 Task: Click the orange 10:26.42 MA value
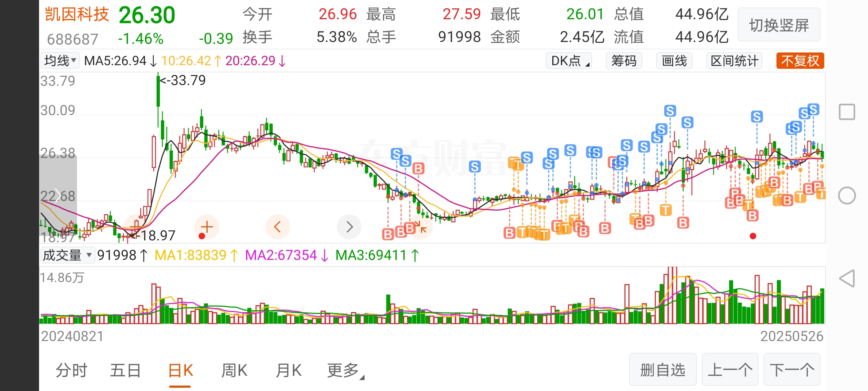[186, 61]
